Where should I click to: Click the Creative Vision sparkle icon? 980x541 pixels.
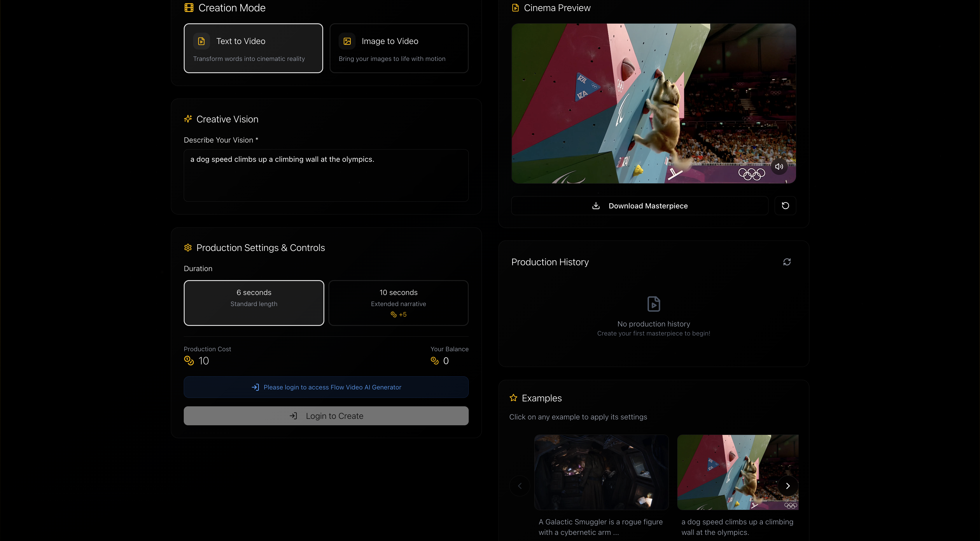click(x=188, y=119)
